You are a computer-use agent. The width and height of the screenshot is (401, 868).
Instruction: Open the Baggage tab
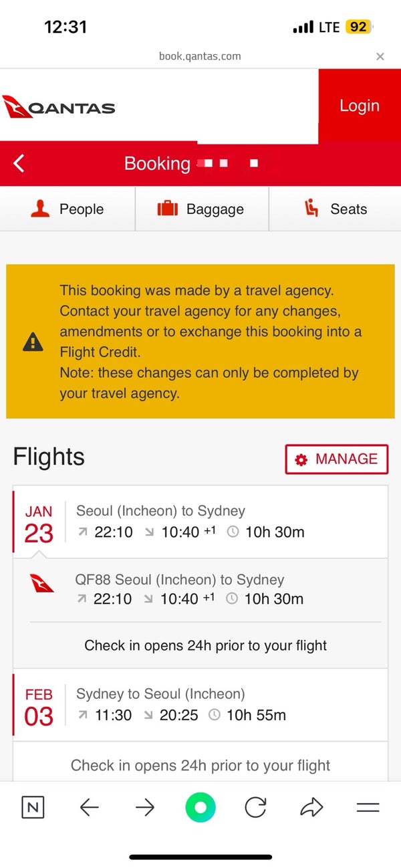pyautogui.click(x=201, y=209)
